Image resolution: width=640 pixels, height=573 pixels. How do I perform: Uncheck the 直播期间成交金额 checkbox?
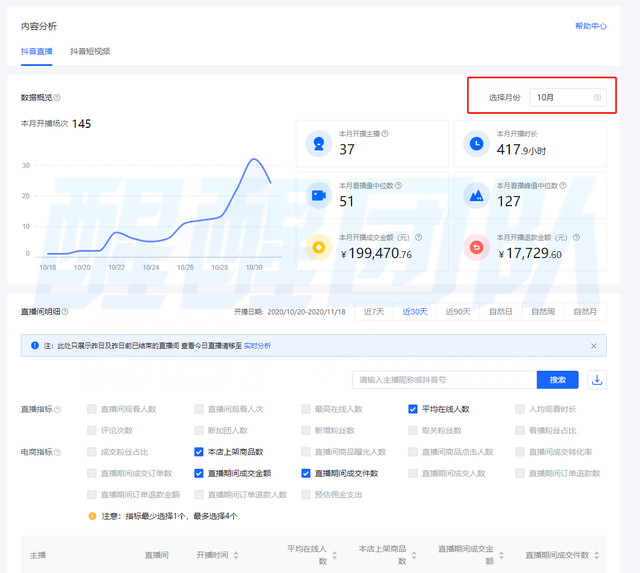[x=200, y=473]
